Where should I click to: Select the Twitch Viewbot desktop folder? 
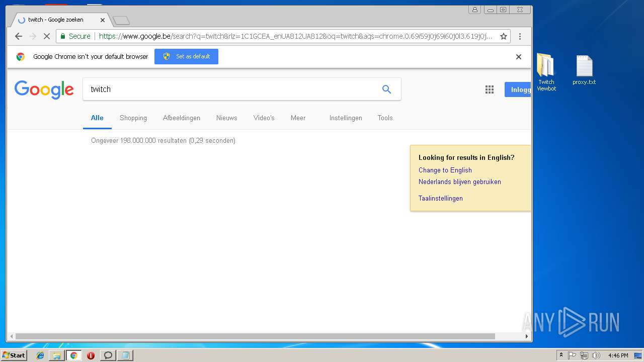(x=546, y=73)
